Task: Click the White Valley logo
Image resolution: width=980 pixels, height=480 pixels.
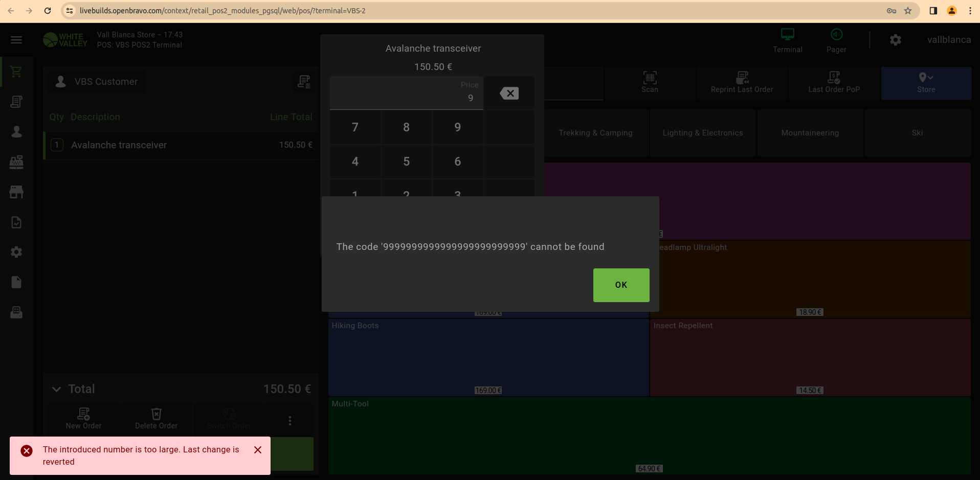Action: [65, 40]
